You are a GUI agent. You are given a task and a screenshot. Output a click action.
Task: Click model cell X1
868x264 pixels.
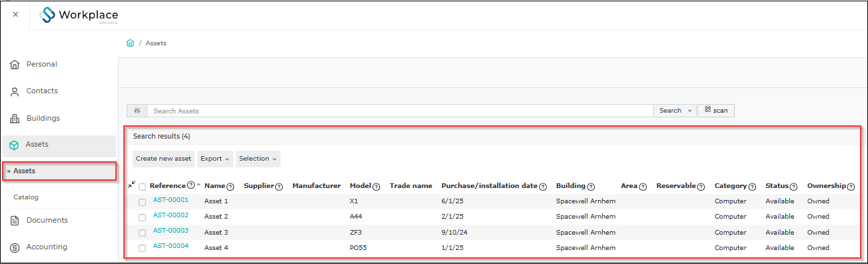tap(354, 201)
